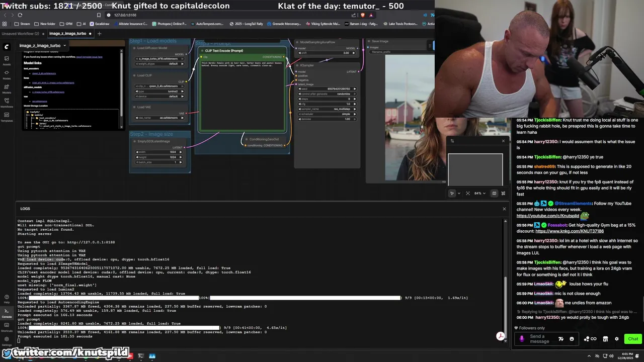Click the batch_size value field
The width and height of the screenshot is (644, 362).
coord(158,162)
